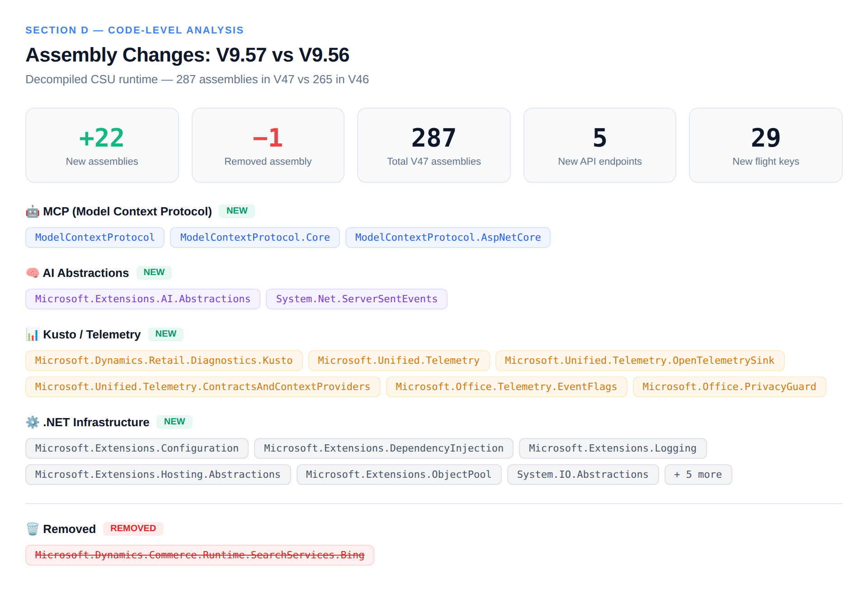Click the robot icon beside MCP heading
Image resolution: width=868 pixels, height=609 pixels.
tap(33, 211)
